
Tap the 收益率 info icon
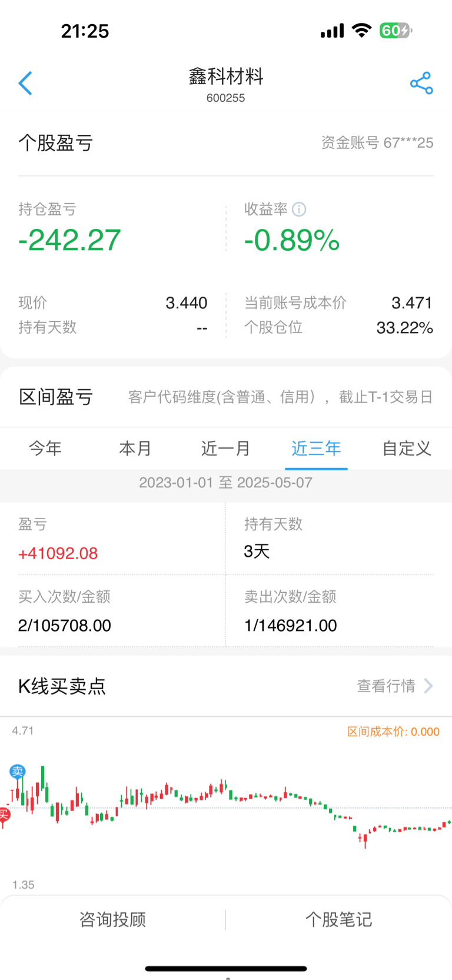coord(299,209)
